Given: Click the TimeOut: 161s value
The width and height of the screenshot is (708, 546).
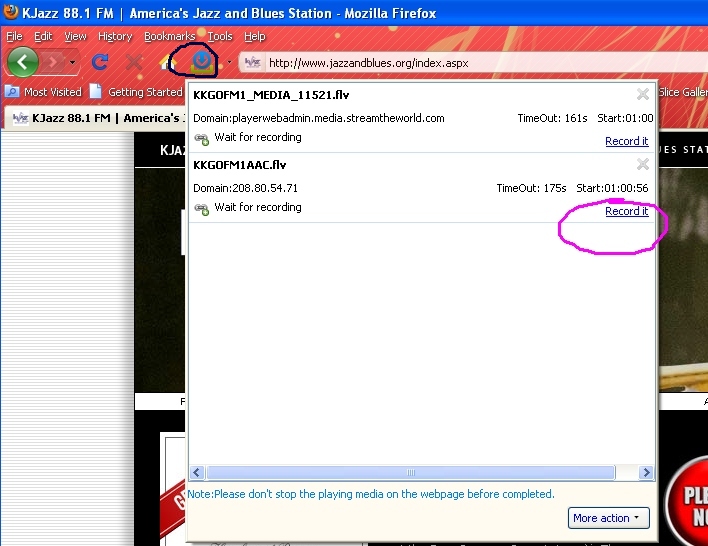Looking at the screenshot, I should tap(552, 118).
